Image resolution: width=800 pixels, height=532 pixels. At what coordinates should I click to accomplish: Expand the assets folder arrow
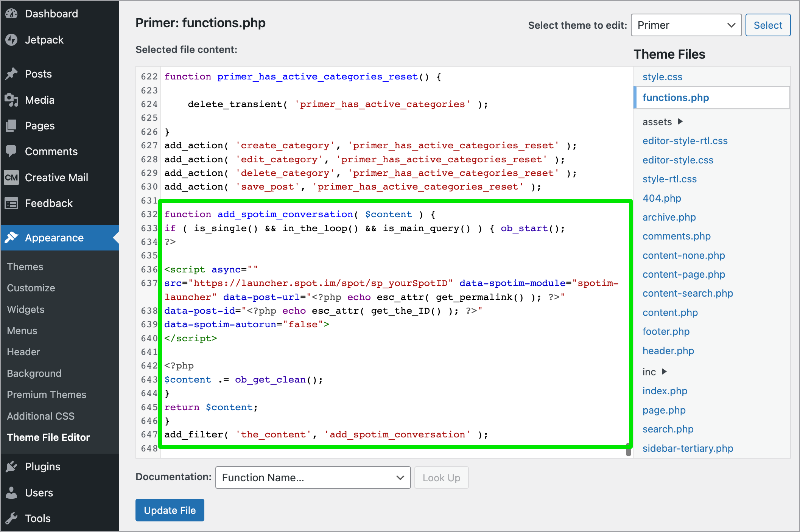coord(680,121)
